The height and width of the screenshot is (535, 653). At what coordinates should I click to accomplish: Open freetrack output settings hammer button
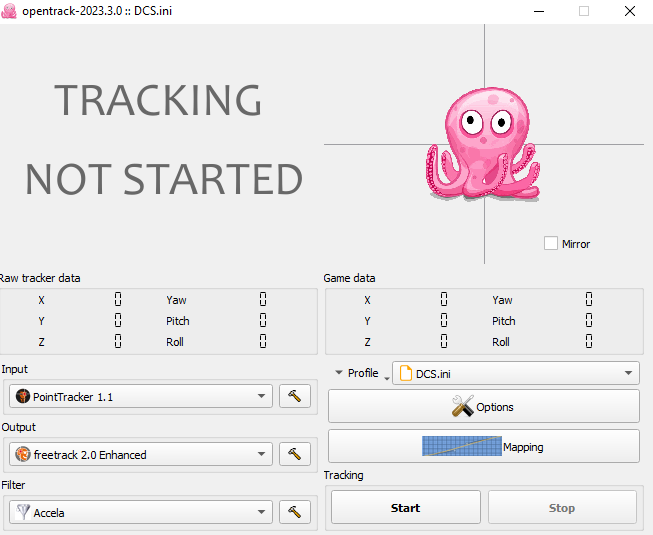coord(295,454)
